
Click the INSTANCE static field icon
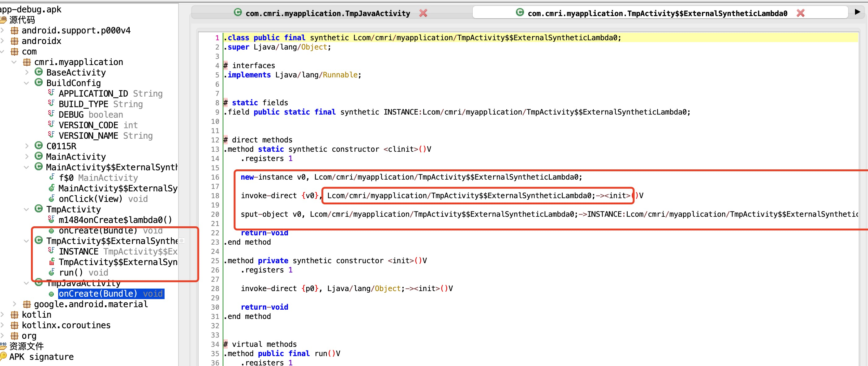[x=51, y=251]
